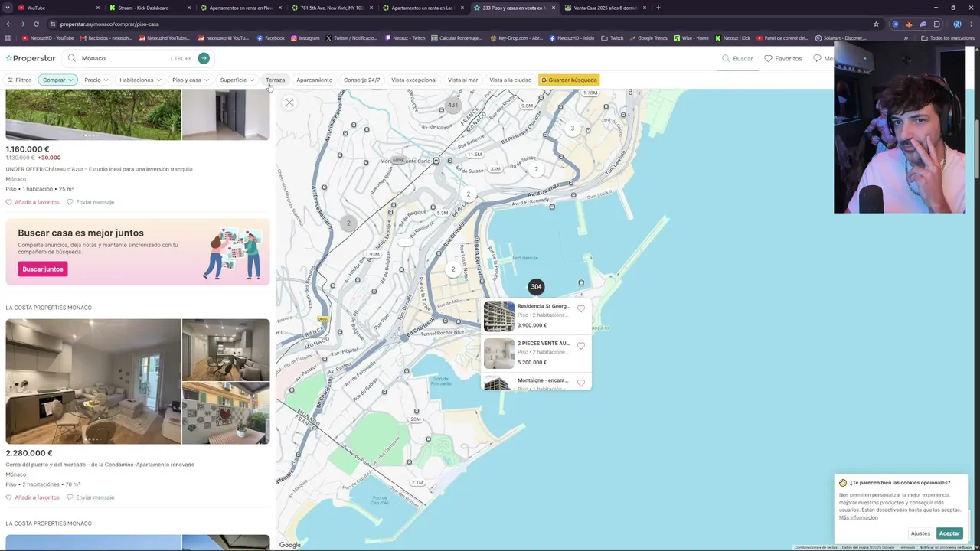Go back to previous page
Screen dimensions: 980x551
(8, 24)
